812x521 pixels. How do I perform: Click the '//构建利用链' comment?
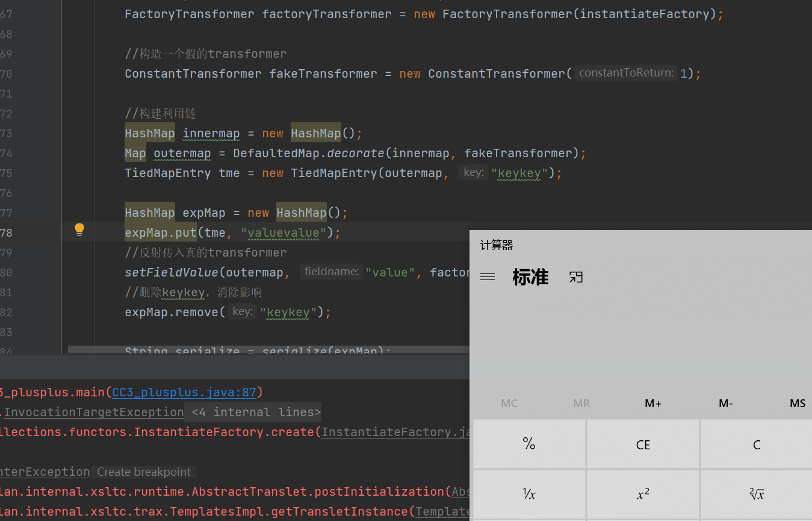coord(160,113)
